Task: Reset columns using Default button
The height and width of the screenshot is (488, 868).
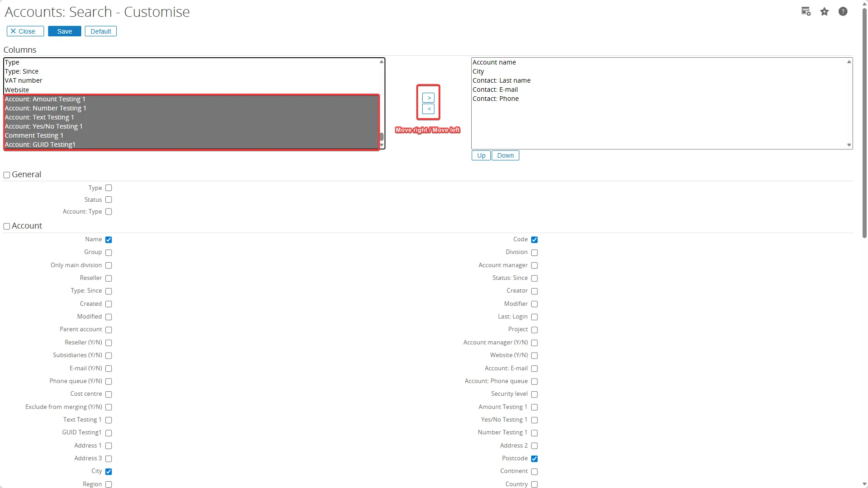Action: point(101,31)
